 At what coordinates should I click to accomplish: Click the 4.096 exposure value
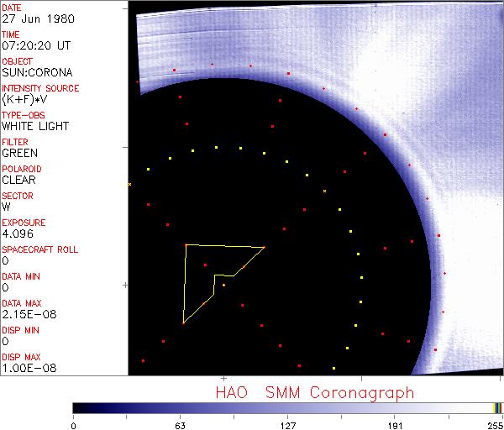coord(18,233)
